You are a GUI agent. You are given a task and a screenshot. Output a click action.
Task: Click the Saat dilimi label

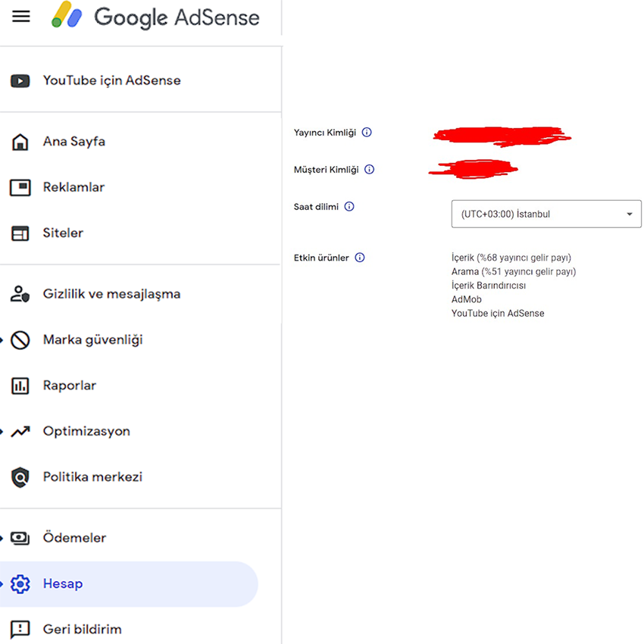coord(316,207)
